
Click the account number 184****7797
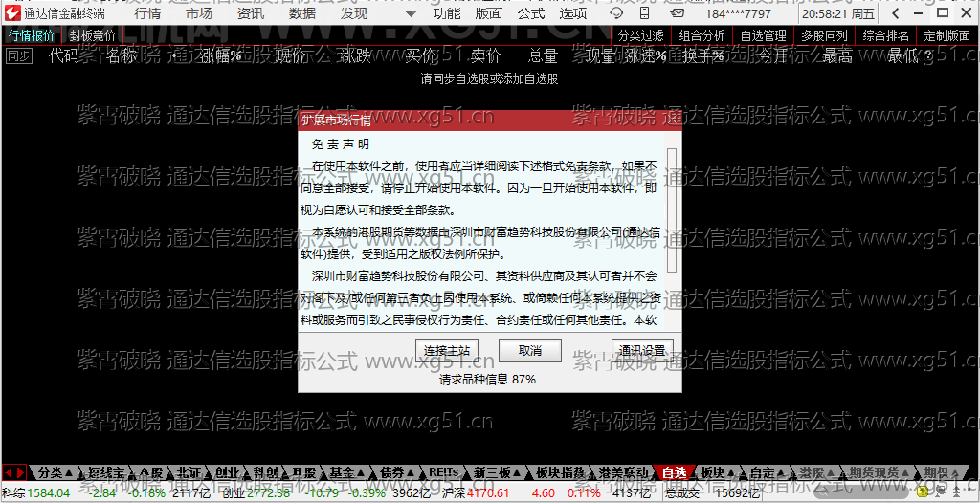[x=738, y=13]
